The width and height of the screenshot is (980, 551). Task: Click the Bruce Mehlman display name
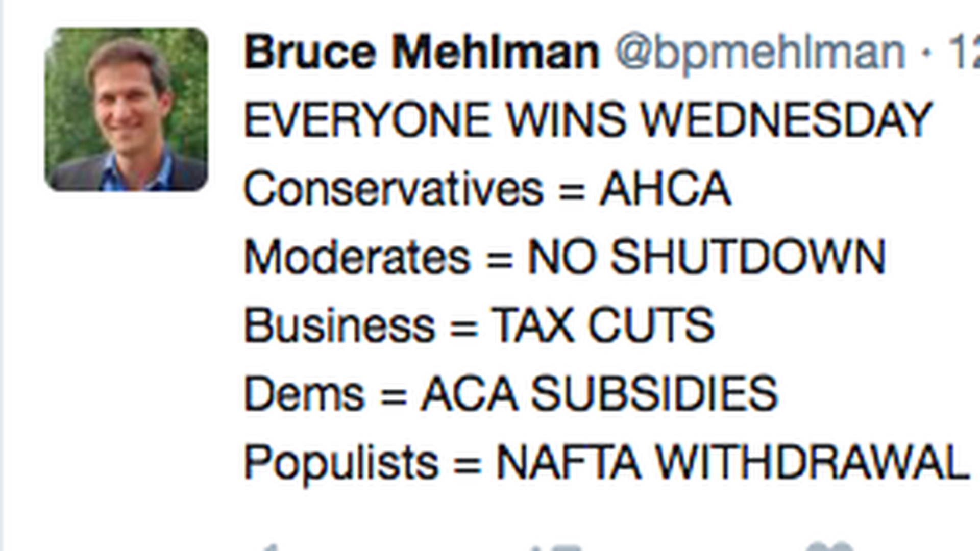coord(422,52)
